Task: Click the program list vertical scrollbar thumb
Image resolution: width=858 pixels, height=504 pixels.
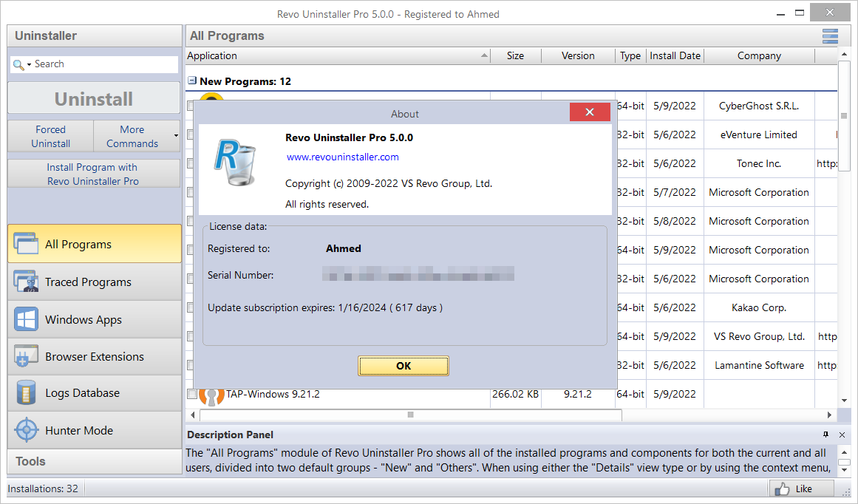Action: click(844, 116)
